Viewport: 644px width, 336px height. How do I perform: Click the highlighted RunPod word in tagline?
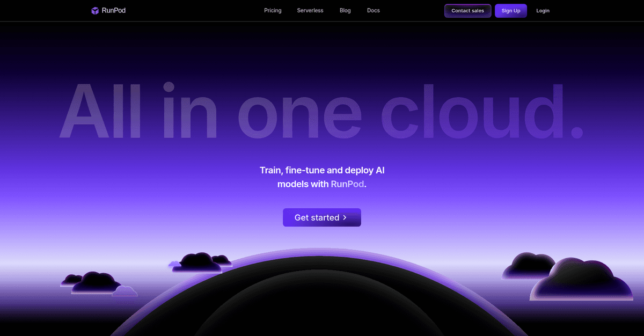click(347, 184)
